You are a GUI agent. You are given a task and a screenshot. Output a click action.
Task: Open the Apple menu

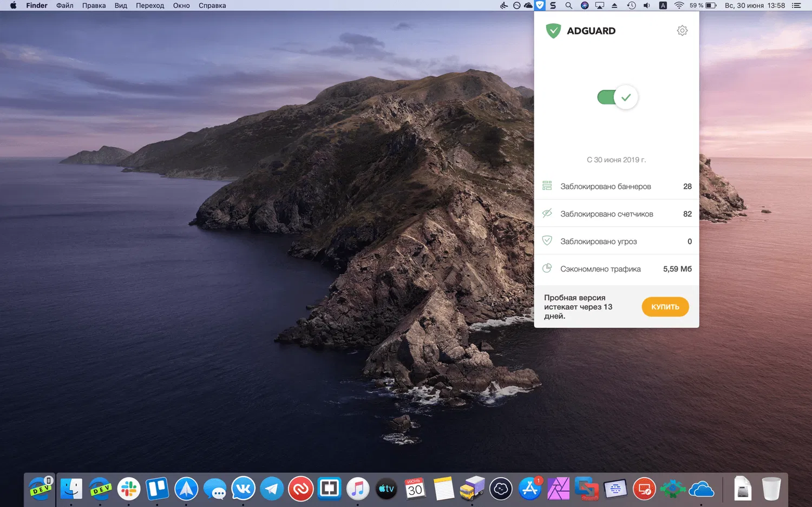(13, 5)
